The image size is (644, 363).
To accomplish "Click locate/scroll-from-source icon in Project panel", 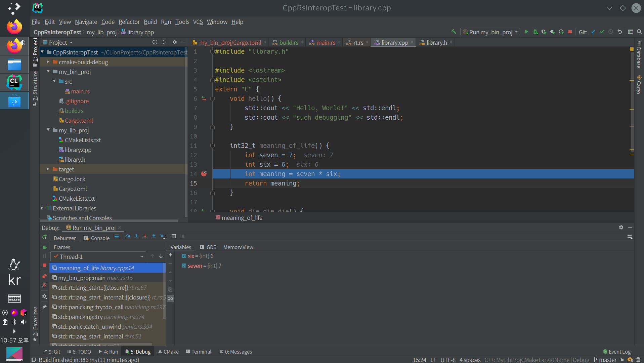I will [155, 42].
